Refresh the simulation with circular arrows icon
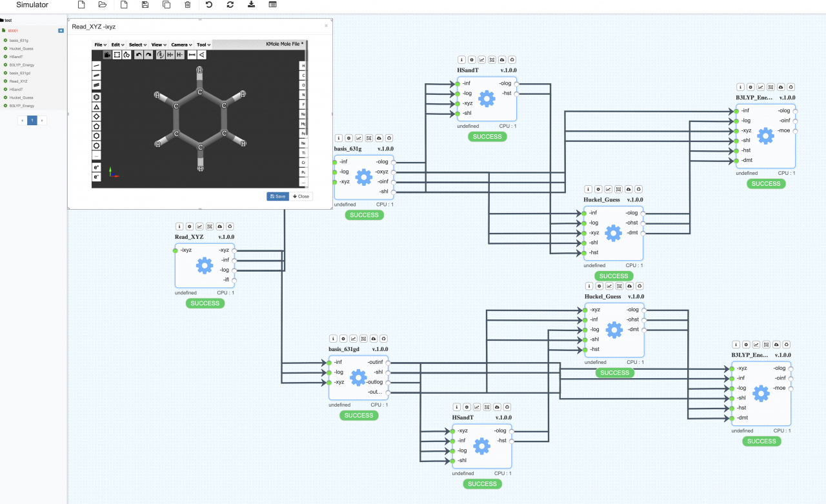Screen dimensions: 826x504 tap(230, 5)
